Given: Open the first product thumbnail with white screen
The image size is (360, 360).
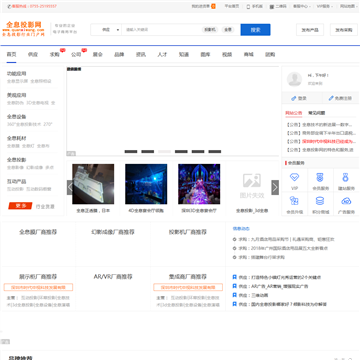Looking at the screenshot, I should point(93,184).
